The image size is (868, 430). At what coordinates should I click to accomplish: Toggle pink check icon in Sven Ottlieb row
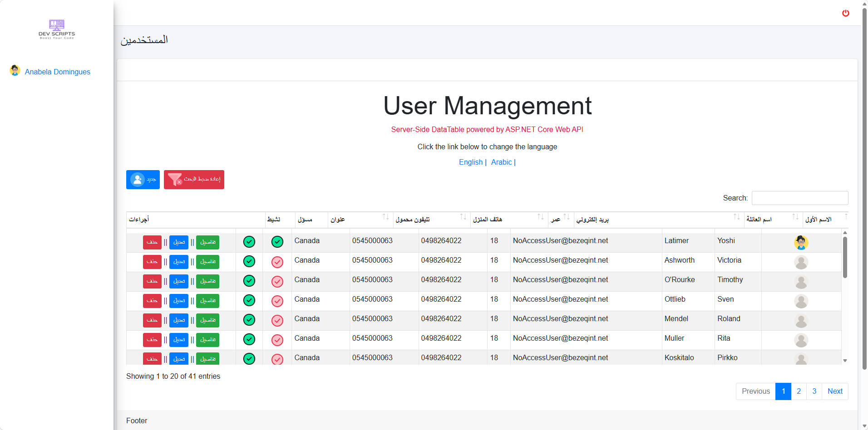[277, 301]
